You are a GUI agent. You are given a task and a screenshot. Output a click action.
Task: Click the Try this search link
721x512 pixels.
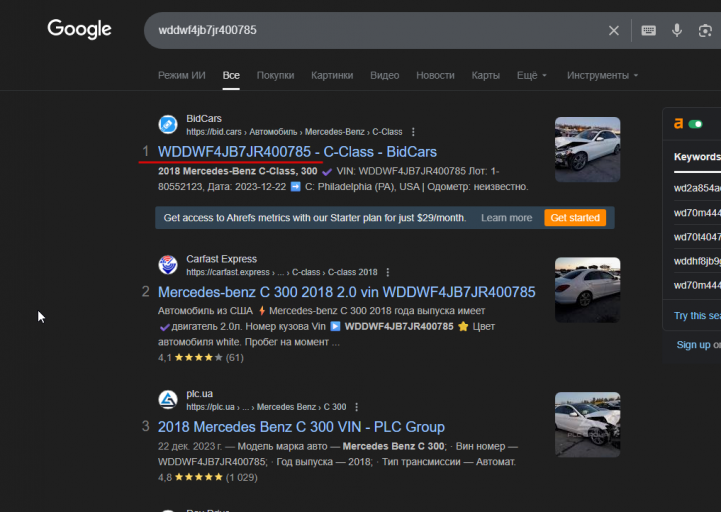click(x=697, y=316)
